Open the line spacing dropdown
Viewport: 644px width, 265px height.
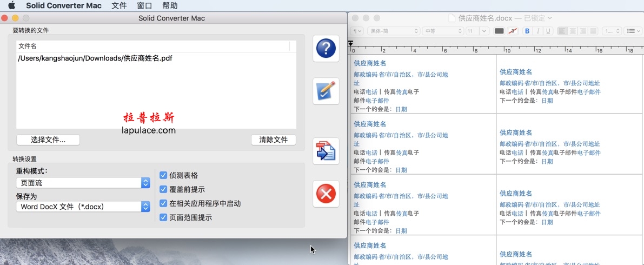[x=612, y=31]
